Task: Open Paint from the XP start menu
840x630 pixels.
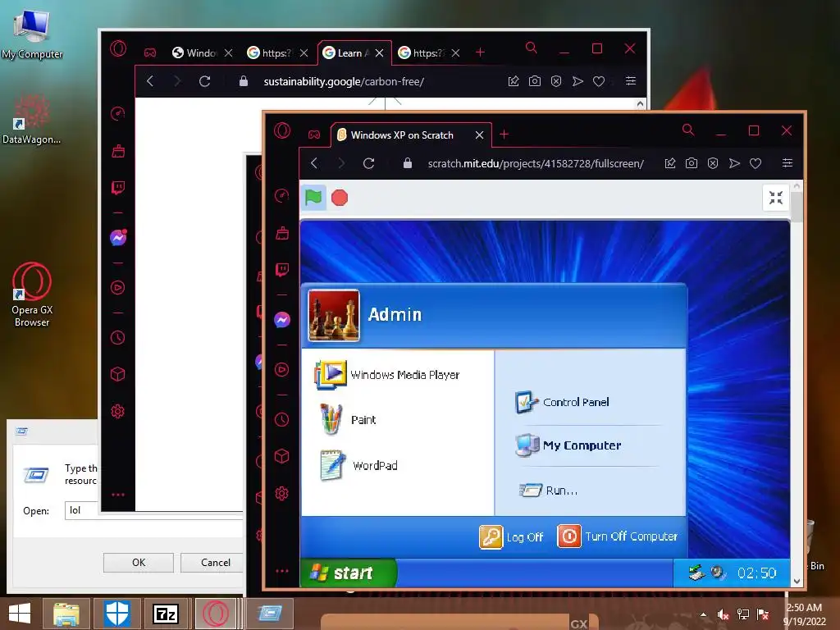Action: pos(348,419)
